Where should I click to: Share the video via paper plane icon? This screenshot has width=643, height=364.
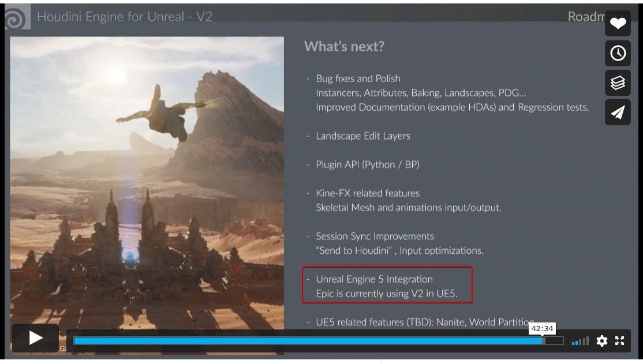pyautogui.click(x=618, y=112)
